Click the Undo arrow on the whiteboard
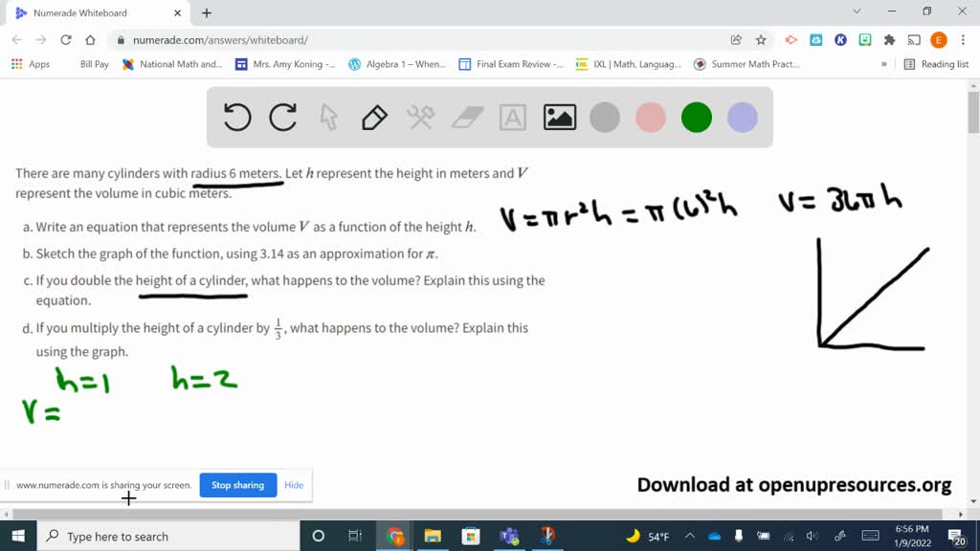Viewport: 980px width, 551px height. (x=236, y=117)
